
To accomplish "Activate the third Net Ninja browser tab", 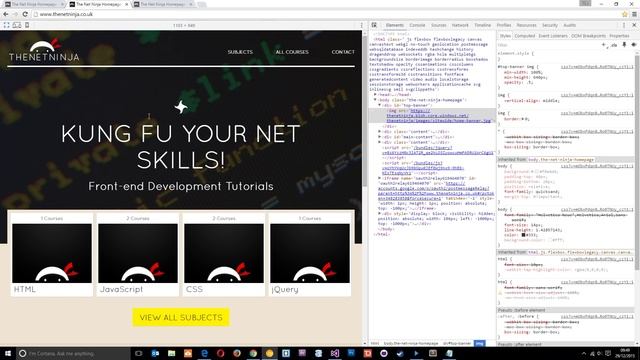I will pyautogui.click(x=162, y=4).
